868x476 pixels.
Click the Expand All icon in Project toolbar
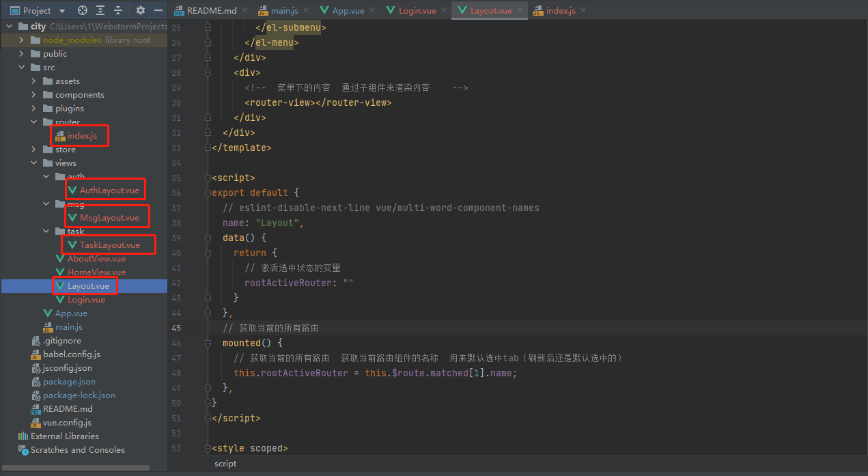coord(100,10)
